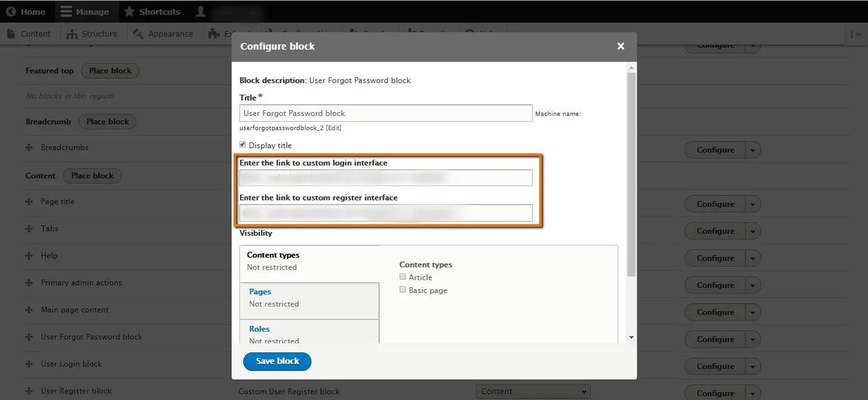This screenshot has width=868, height=400.
Task: Click the toolbar orientation toggle icon
Action: (x=855, y=34)
